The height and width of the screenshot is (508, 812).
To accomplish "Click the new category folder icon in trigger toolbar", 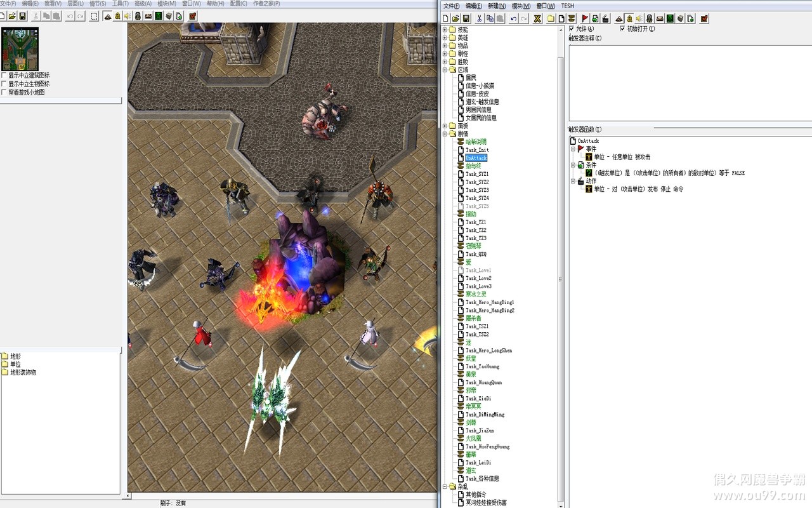I will point(551,18).
